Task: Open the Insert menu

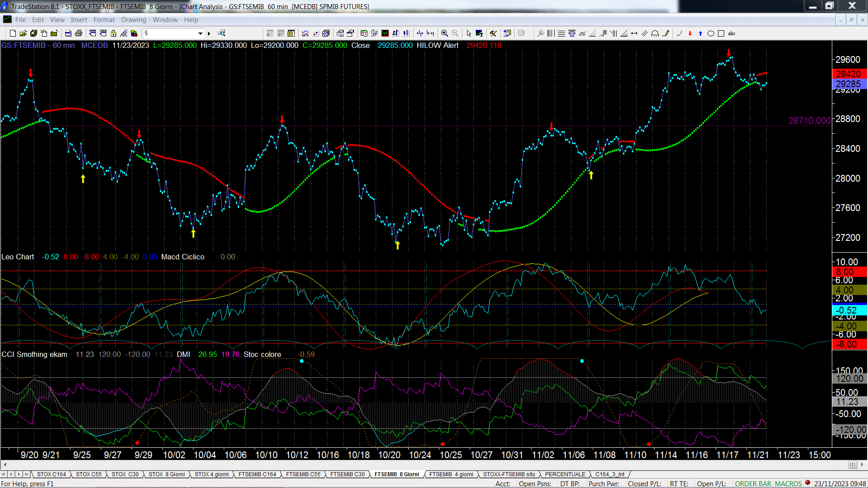Action: [79, 20]
